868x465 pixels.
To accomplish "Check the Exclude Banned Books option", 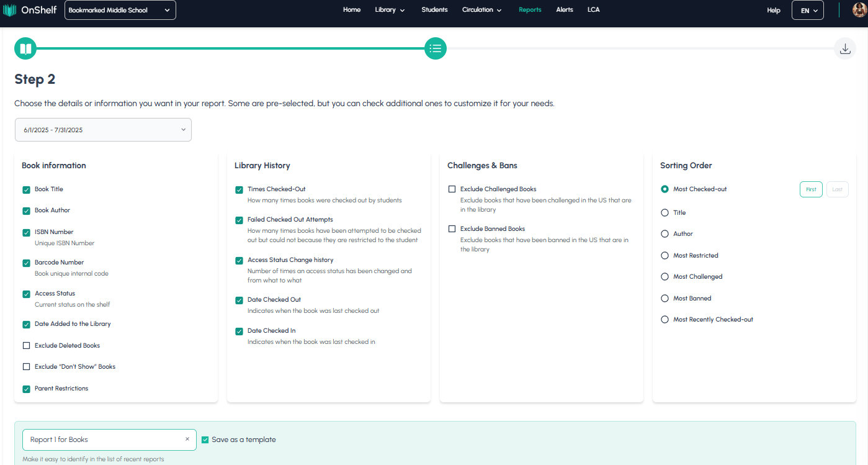I will [452, 229].
